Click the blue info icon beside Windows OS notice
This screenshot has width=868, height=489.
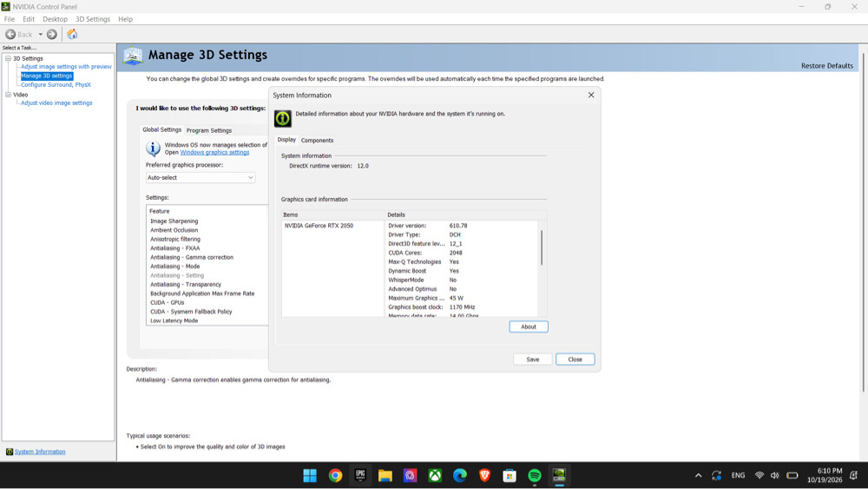click(154, 149)
